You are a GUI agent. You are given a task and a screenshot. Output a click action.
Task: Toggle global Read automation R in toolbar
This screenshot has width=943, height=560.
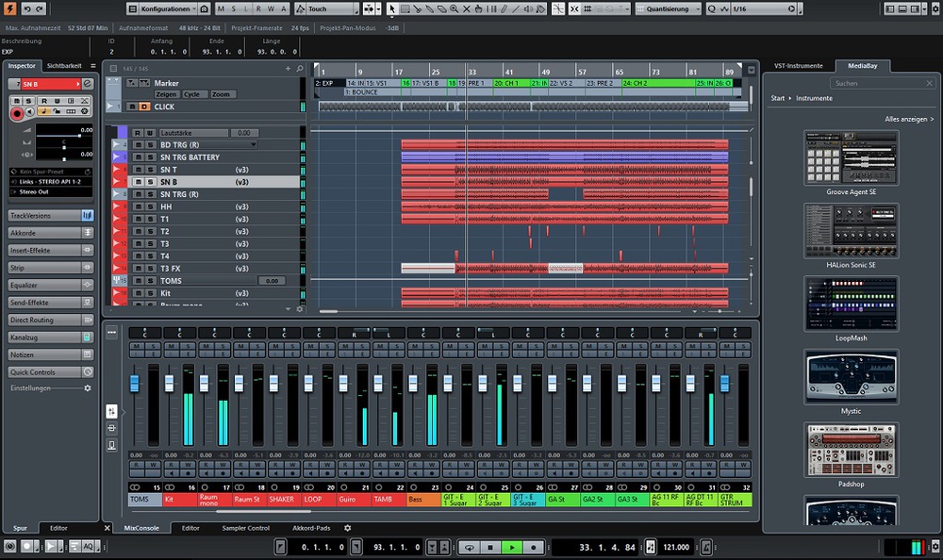click(x=258, y=8)
